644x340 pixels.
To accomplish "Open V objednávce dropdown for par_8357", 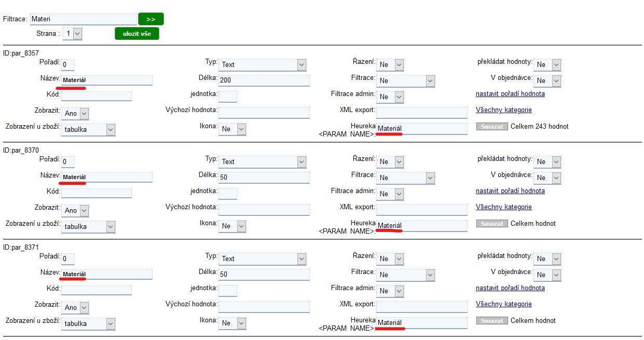I will (x=547, y=80).
